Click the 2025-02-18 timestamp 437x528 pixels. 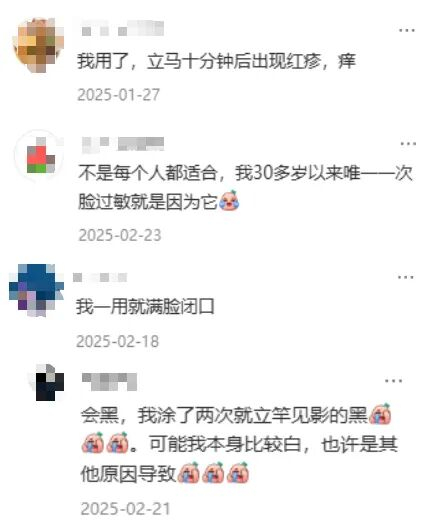coord(117,341)
